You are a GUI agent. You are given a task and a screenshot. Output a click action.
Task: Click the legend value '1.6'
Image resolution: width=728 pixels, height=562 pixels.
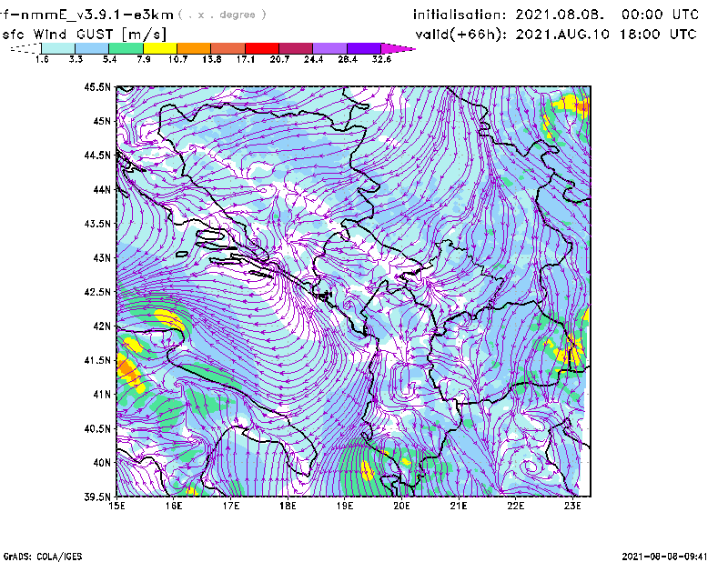[42, 59]
